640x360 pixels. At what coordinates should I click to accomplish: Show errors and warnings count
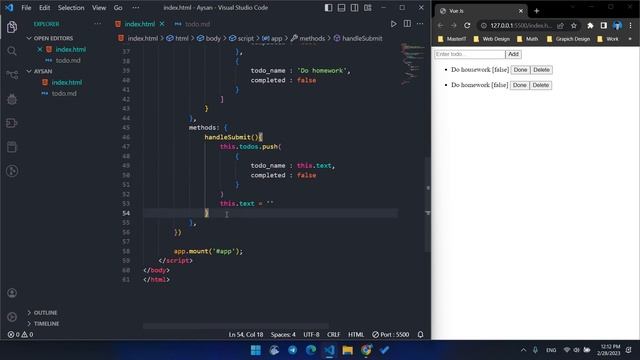pyautogui.click(x=20, y=334)
